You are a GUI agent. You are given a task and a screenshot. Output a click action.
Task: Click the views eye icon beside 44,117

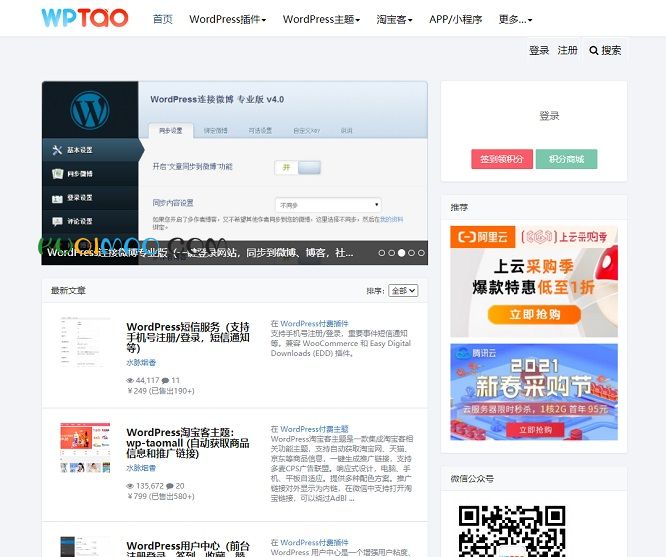click(x=130, y=380)
